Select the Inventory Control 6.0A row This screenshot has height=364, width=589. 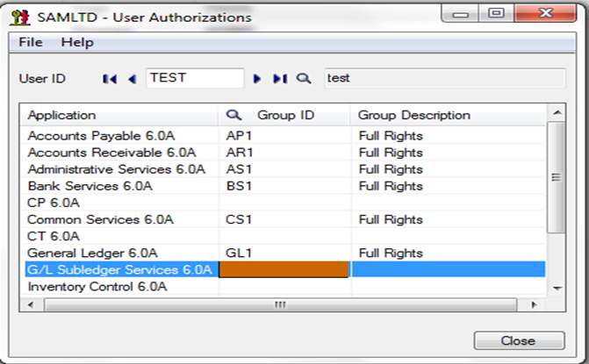tap(285, 287)
